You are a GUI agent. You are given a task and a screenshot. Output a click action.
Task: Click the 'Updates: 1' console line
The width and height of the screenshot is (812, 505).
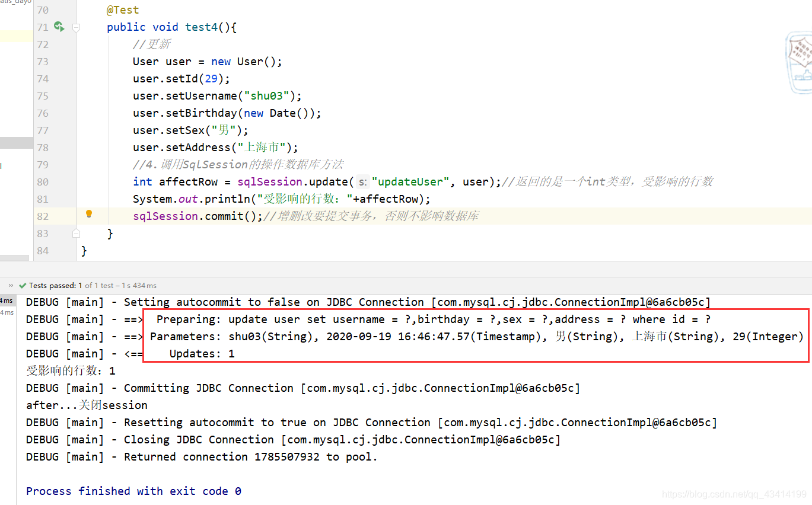[x=130, y=354]
